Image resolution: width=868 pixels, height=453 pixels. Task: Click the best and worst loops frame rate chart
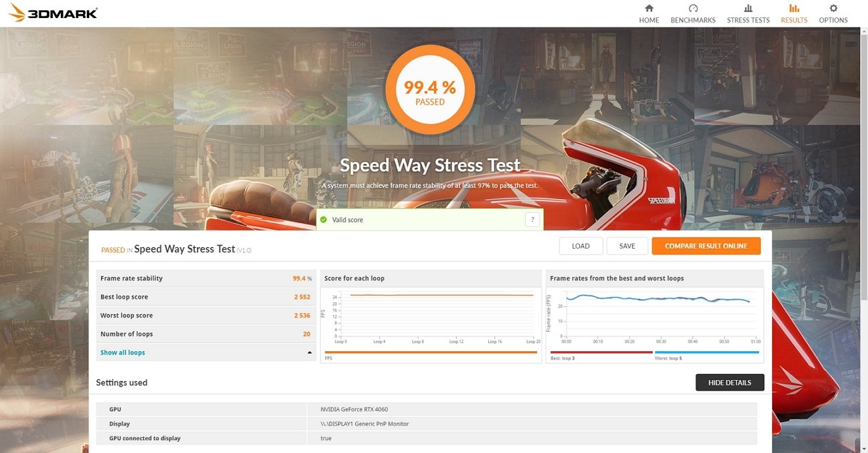[x=655, y=325]
